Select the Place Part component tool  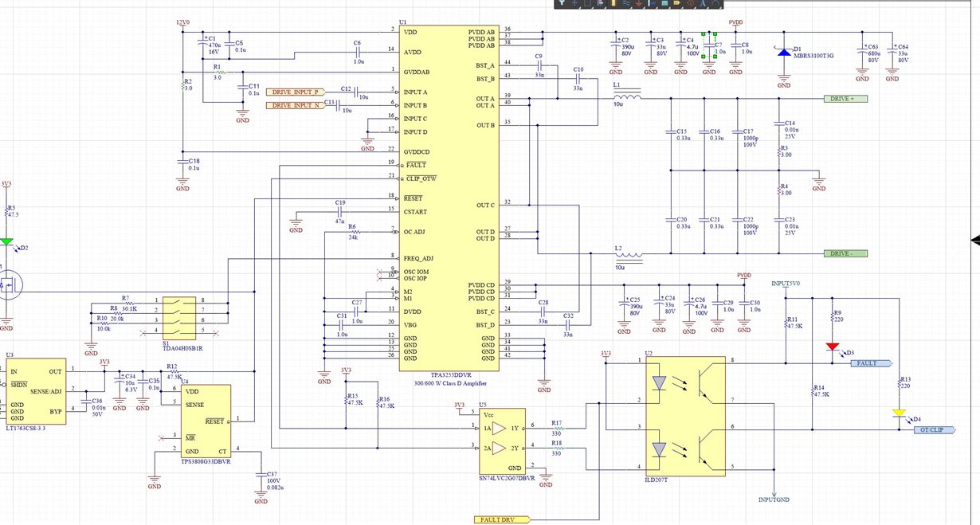[613, 3]
